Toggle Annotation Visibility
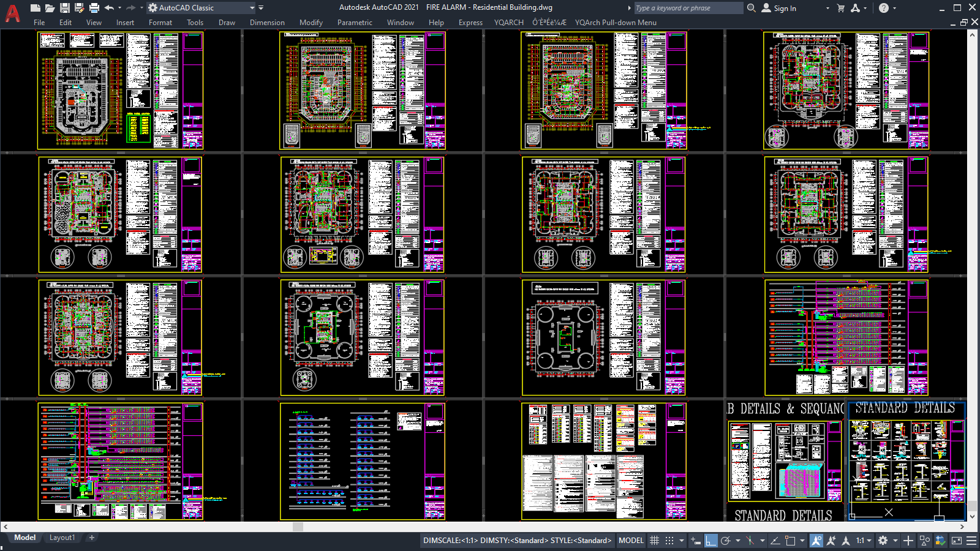980x551 pixels. pos(817,540)
